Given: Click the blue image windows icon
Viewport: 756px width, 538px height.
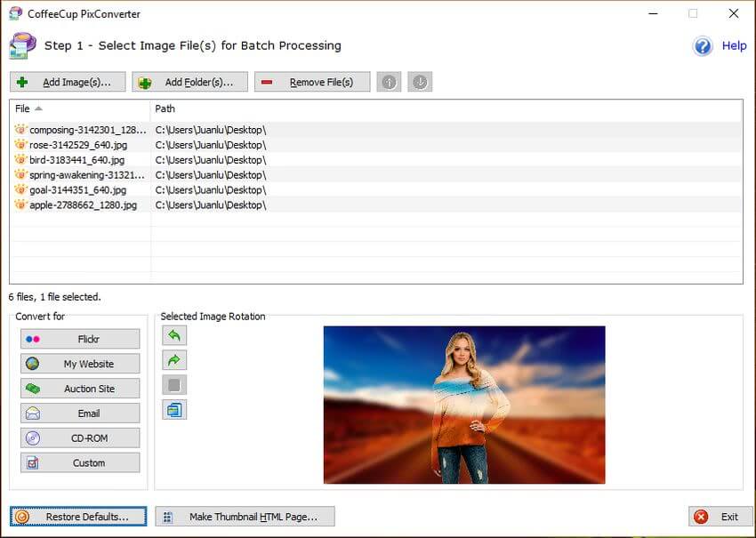Looking at the screenshot, I should tap(174, 410).
